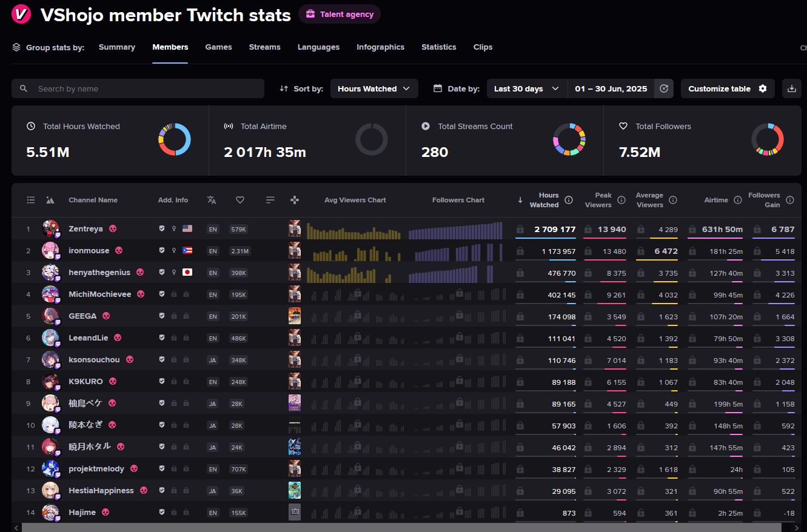Viewport: 807px width, 532px height.
Task: Sort by the Peak Viewers column
Action: pos(598,200)
